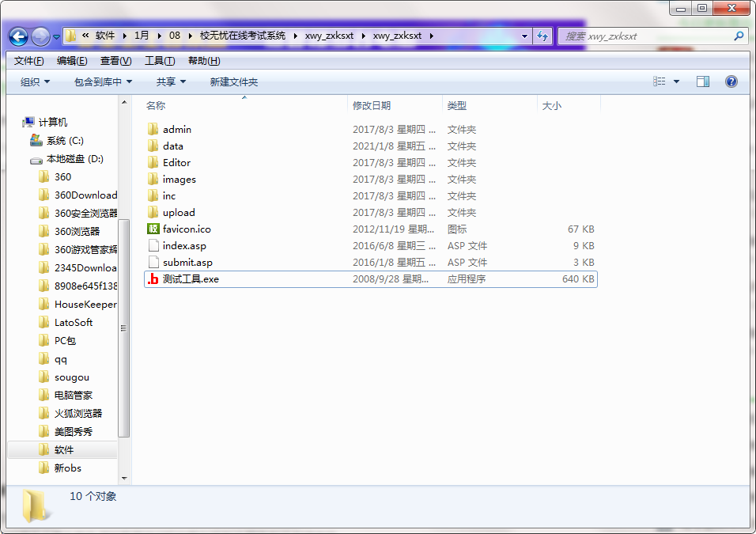The image size is (756, 534).
Task: Select the 软件 folder in sidebar
Action: pos(63,450)
